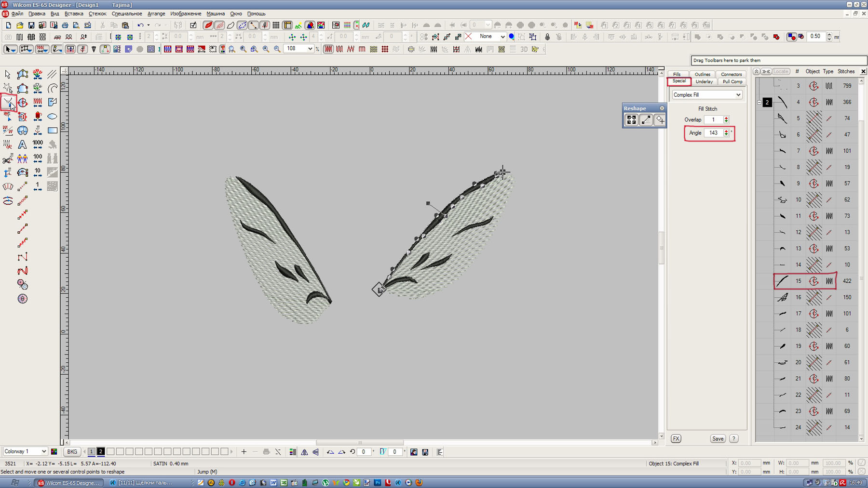Click the Save button in Object Properties
The height and width of the screenshot is (488, 868).
click(718, 439)
